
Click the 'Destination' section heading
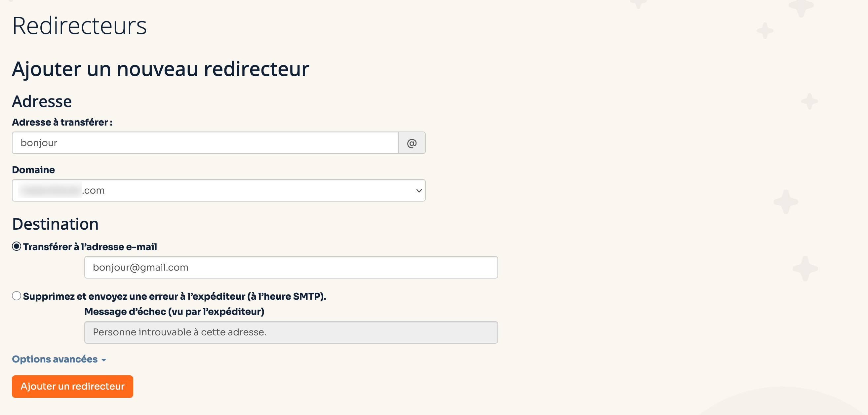55,224
